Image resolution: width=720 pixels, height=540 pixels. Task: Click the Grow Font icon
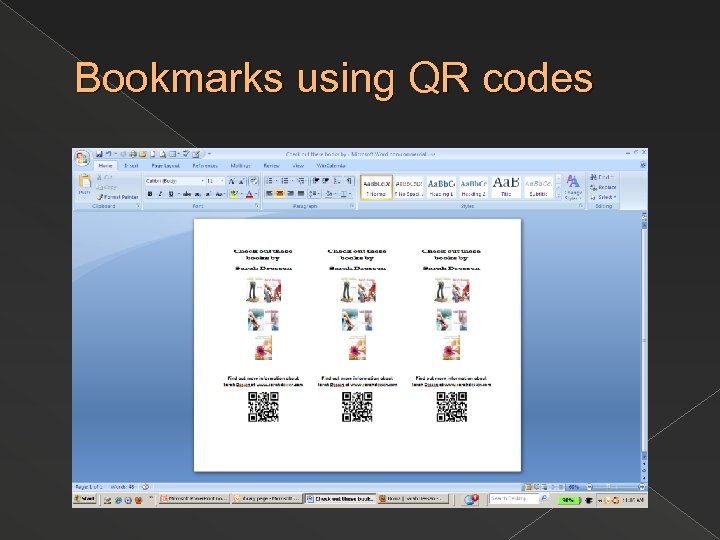(x=232, y=181)
